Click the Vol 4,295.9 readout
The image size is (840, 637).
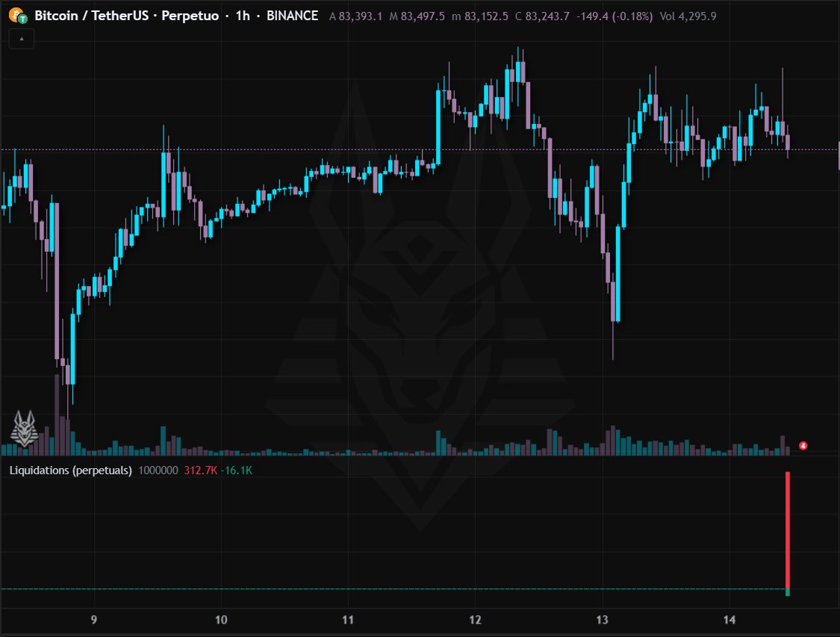point(688,16)
